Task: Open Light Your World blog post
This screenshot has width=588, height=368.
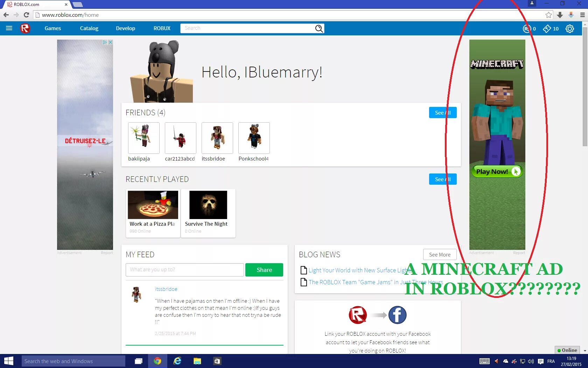Action: point(360,270)
